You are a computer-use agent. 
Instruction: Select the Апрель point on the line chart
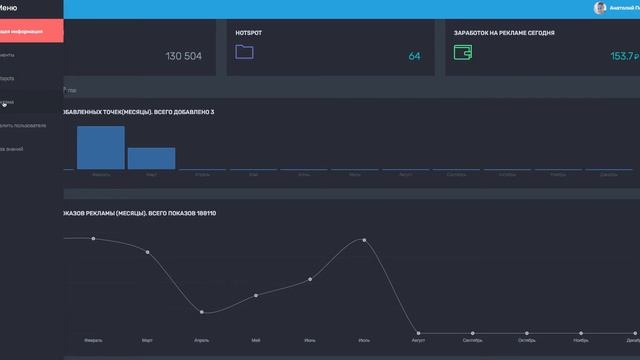[202, 312]
